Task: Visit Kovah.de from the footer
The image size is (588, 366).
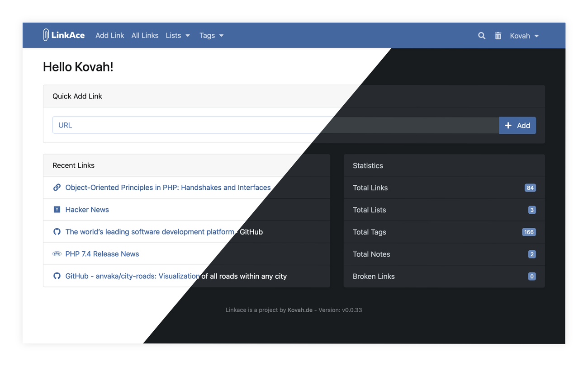Action: pyautogui.click(x=300, y=310)
